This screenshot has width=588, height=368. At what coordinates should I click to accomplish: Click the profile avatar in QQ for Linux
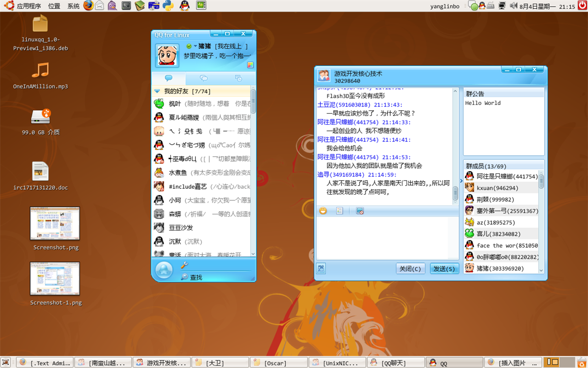[167, 56]
